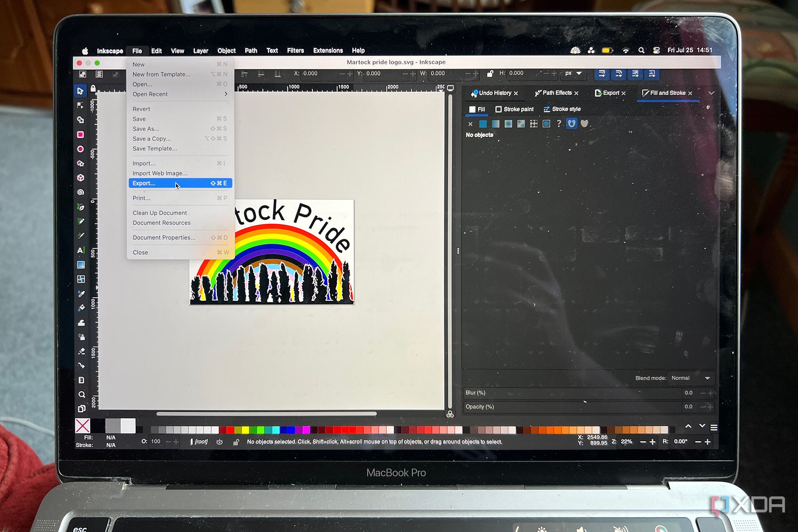Screen dimensions: 798x532
Task: Select the Rectangle tool
Action: [x=80, y=135]
